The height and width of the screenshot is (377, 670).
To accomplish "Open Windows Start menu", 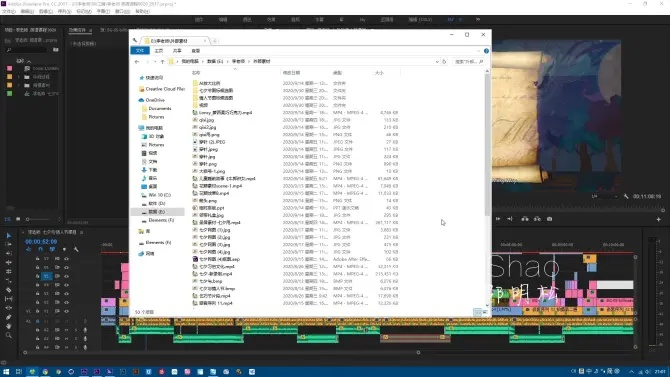I will (6, 372).
